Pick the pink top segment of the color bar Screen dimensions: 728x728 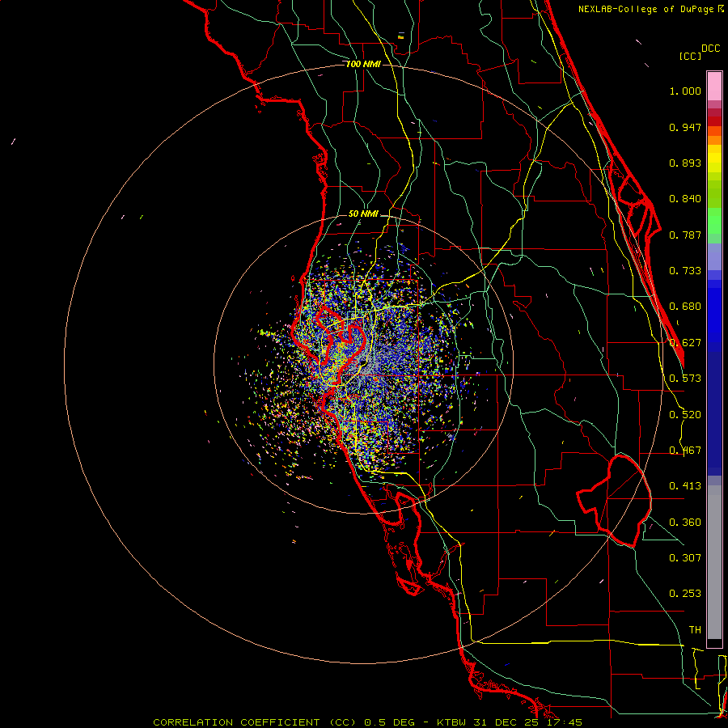pos(714,87)
